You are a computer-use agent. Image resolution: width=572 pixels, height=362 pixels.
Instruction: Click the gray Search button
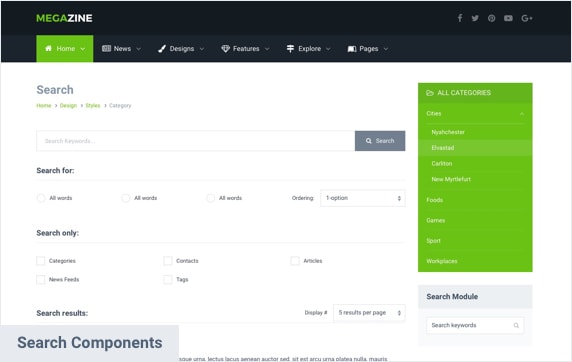[380, 141]
